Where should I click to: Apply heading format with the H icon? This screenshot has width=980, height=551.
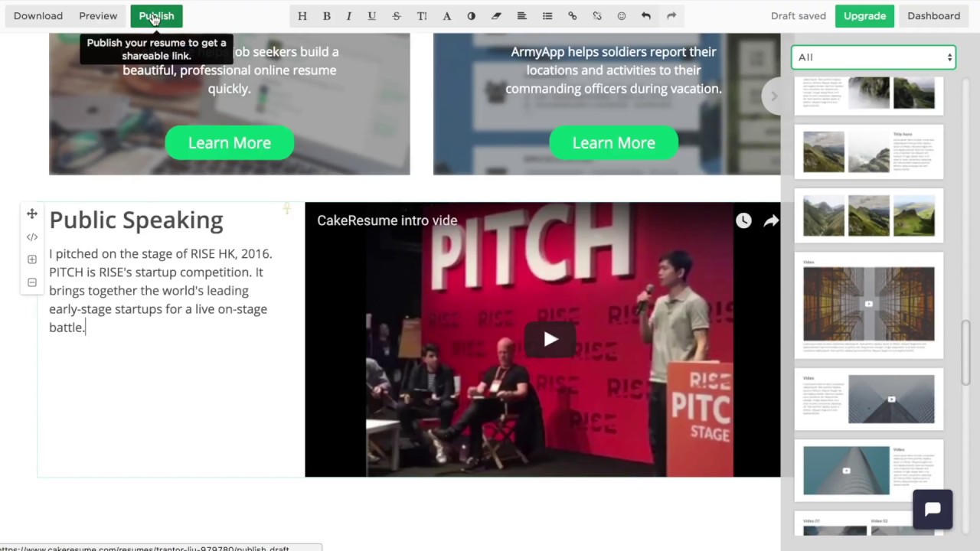(x=302, y=16)
